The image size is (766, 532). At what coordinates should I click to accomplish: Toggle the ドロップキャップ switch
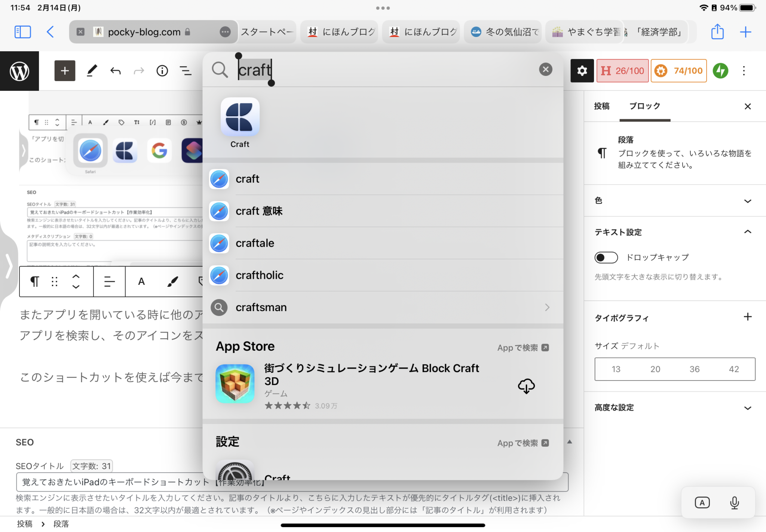click(606, 257)
